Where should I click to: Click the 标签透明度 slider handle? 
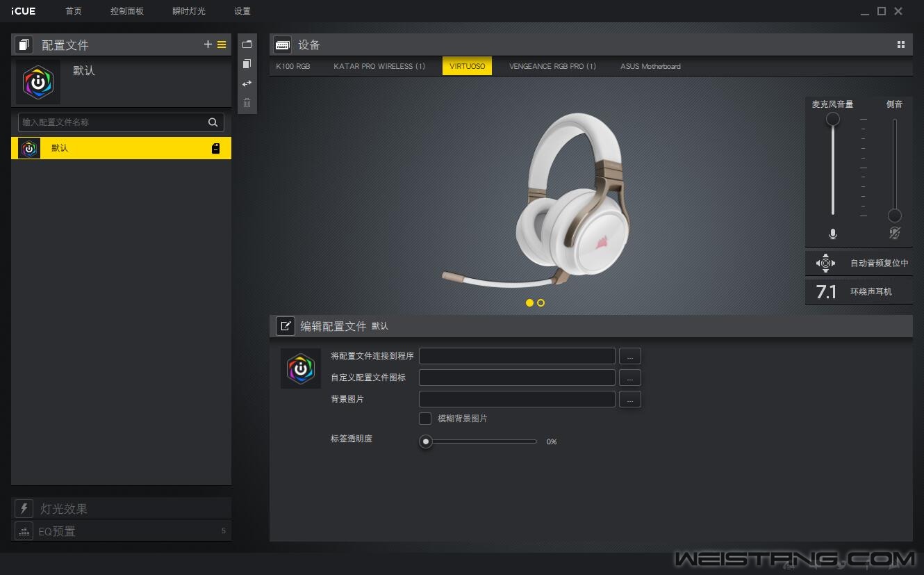(426, 442)
